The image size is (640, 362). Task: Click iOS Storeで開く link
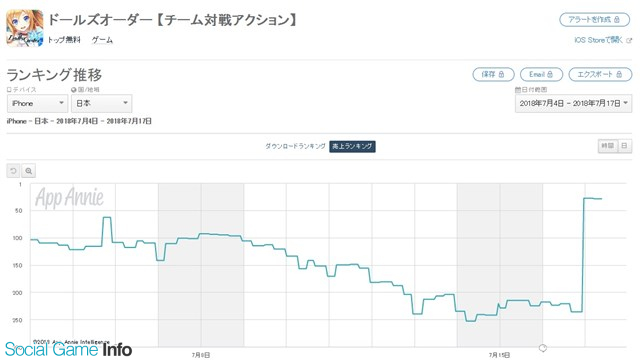(x=599, y=40)
